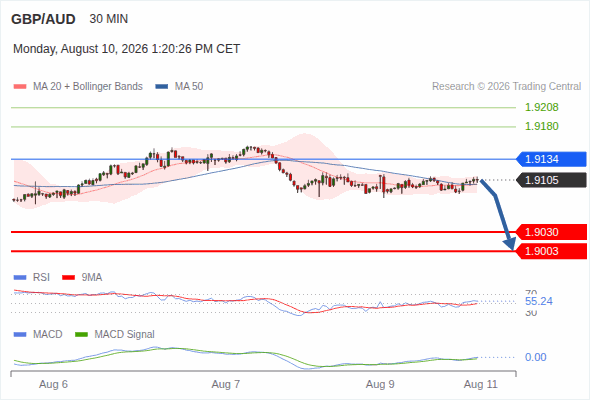The height and width of the screenshot is (400, 590).
Task: Click the MACD value 0.00
Action: pos(535,357)
